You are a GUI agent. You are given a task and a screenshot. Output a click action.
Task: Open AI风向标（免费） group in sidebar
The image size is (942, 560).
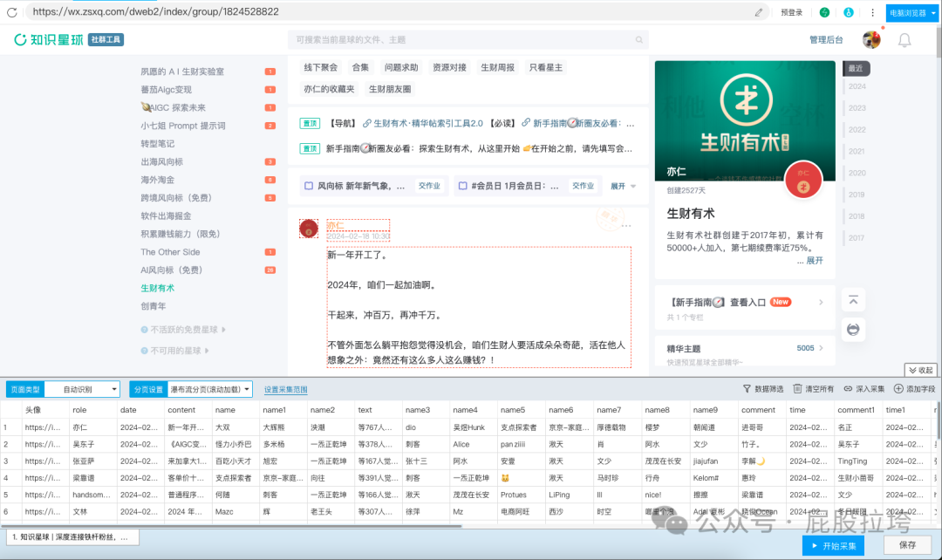click(x=171, y=270)
